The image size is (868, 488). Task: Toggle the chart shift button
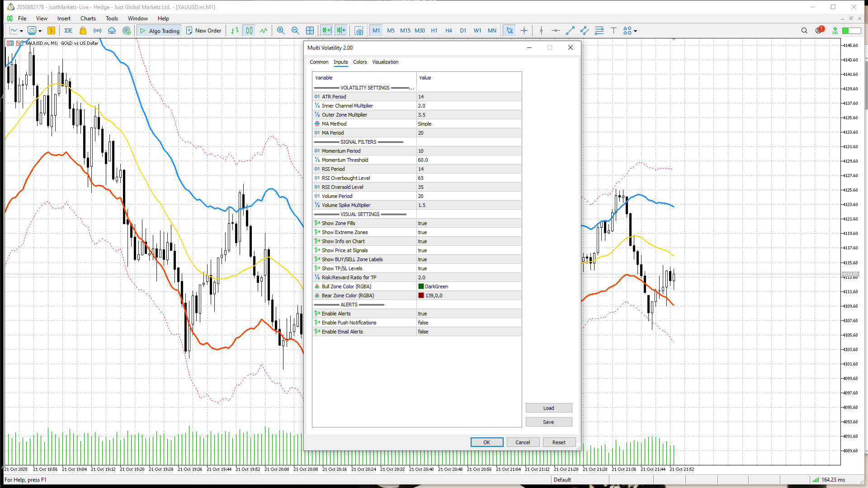(x=341, y=31)
